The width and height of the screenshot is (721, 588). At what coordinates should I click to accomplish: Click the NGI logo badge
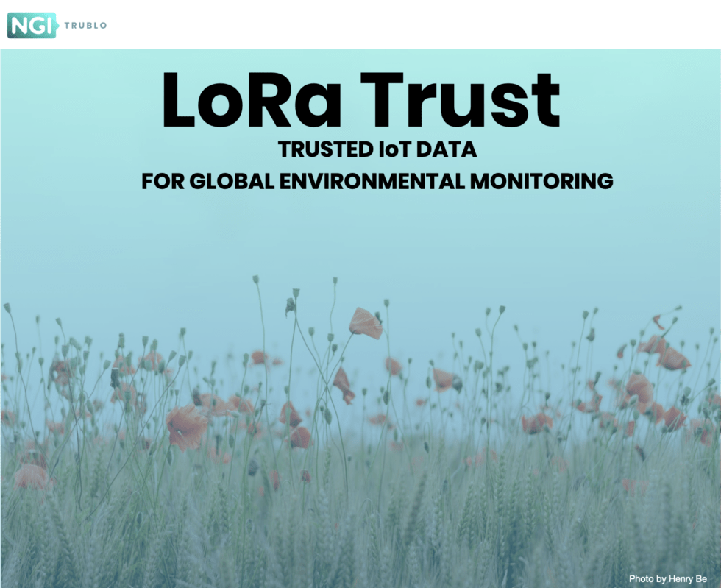pyautogui.click(x=32, y=25)
